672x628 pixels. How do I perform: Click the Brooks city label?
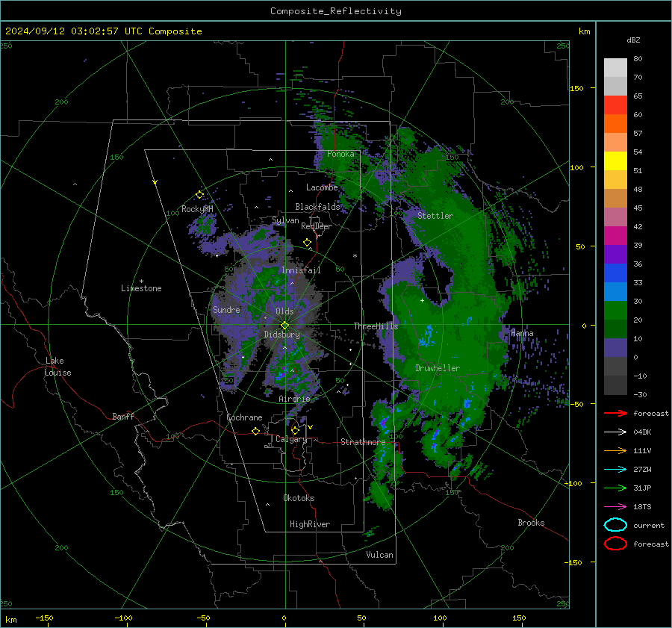[531, 523]
